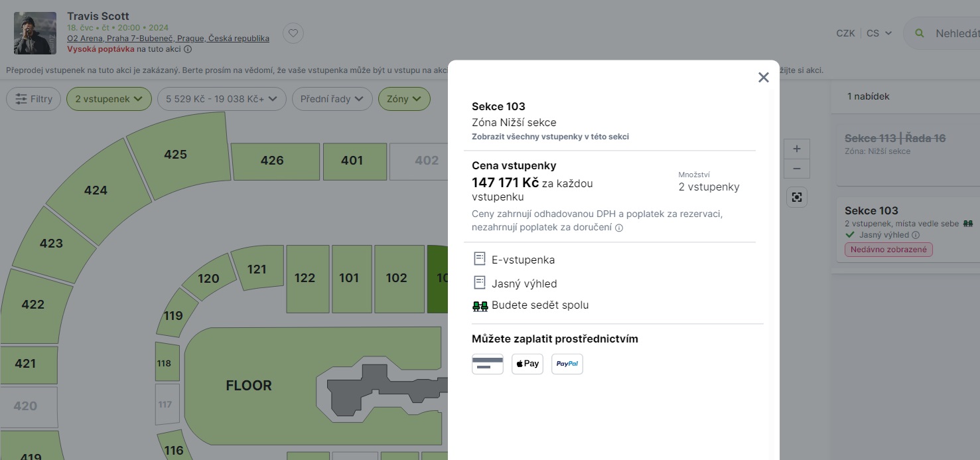
Task: Click the zoom out minus button on map
Action: pos(796,169)
